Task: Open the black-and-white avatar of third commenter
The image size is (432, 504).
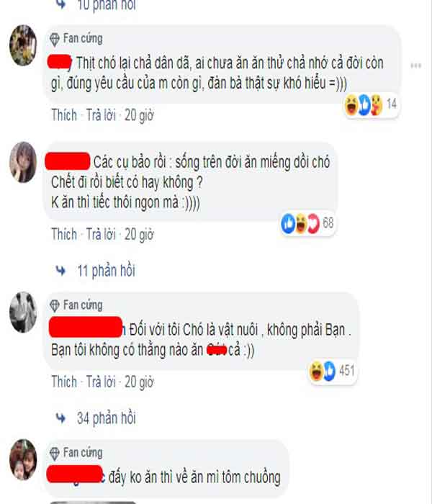Action: 23,312
